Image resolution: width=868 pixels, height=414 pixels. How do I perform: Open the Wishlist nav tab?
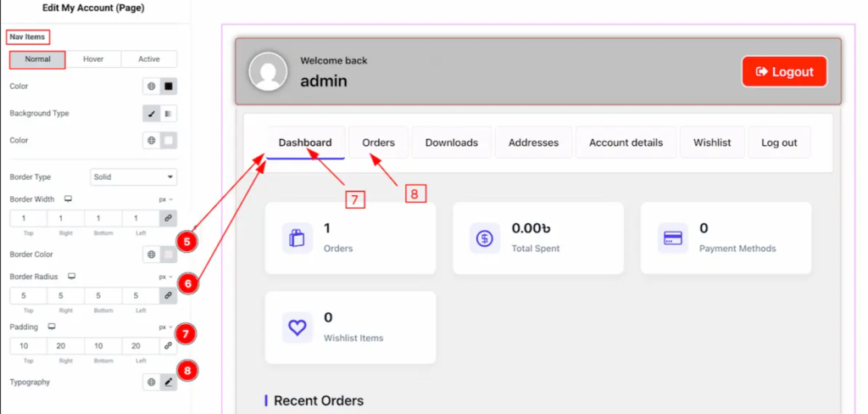712,143
